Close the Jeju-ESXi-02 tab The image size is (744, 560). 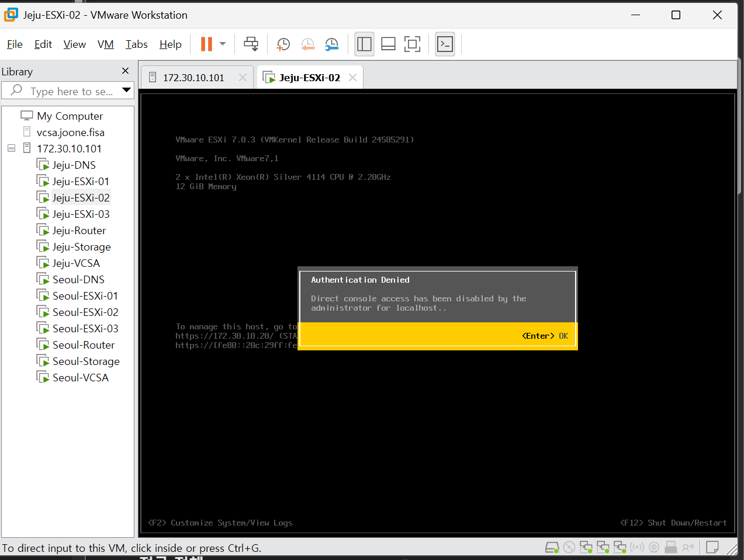coord(352,78)
